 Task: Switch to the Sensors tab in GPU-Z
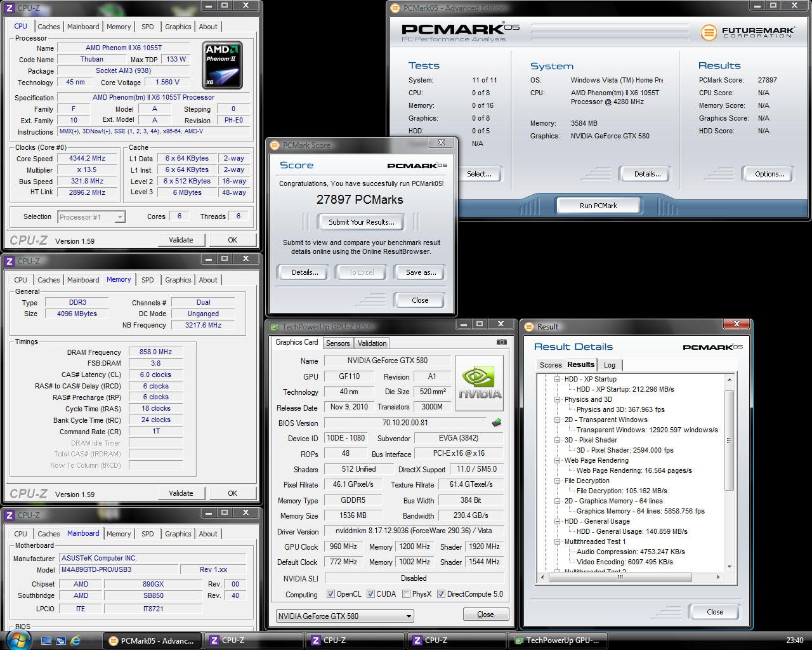[x=338, y=343]
